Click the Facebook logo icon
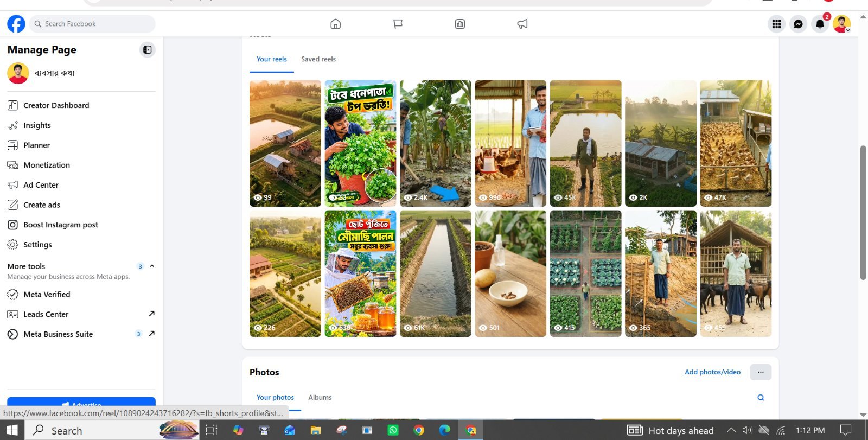The image size is (868, 440). [x=16, y=24]
